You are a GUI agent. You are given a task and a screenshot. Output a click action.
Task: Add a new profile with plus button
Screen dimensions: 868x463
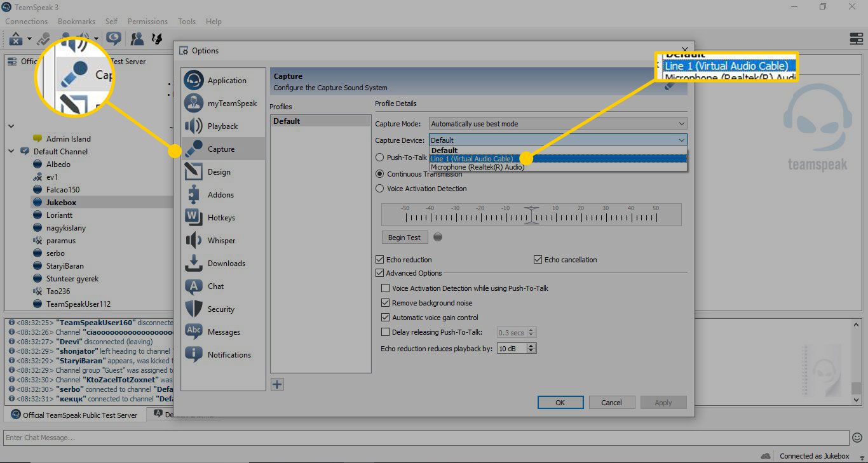(x=277, y=384)
